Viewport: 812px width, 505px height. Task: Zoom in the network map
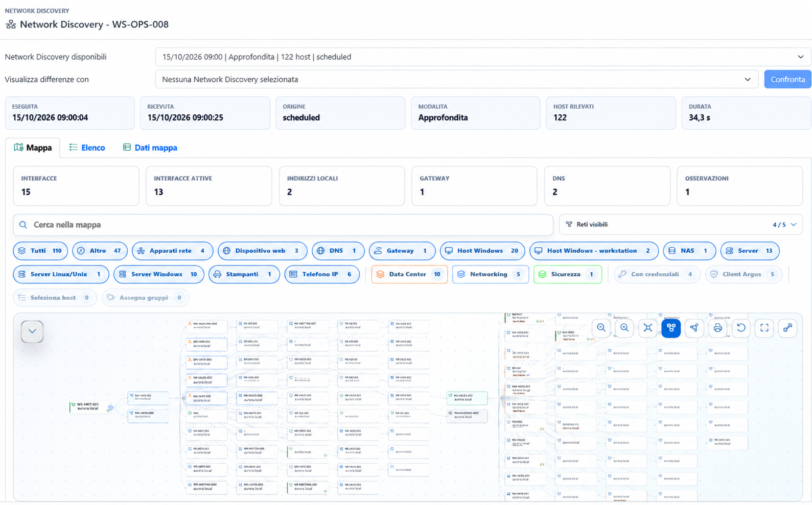pos(624,328)
